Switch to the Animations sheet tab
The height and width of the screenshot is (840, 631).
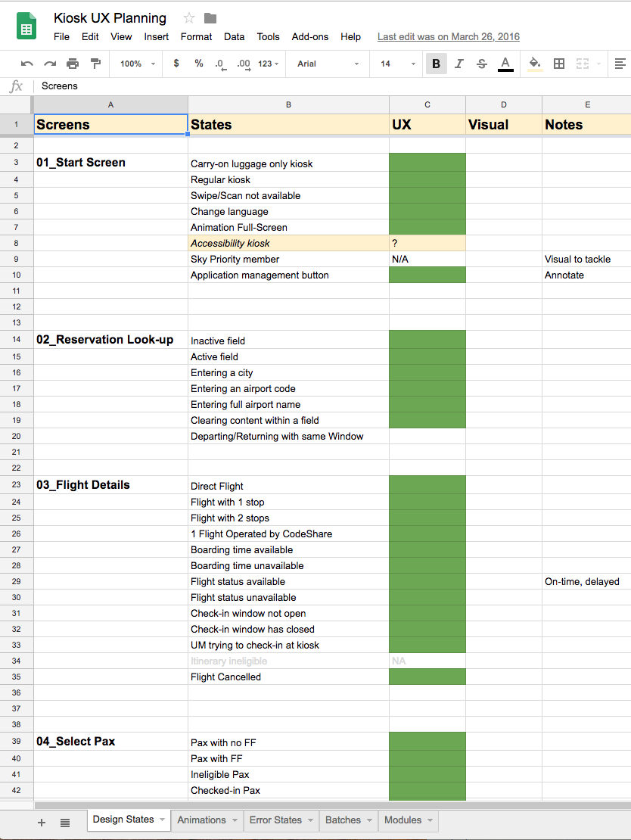pyautogui.click(x=201, y=820)
